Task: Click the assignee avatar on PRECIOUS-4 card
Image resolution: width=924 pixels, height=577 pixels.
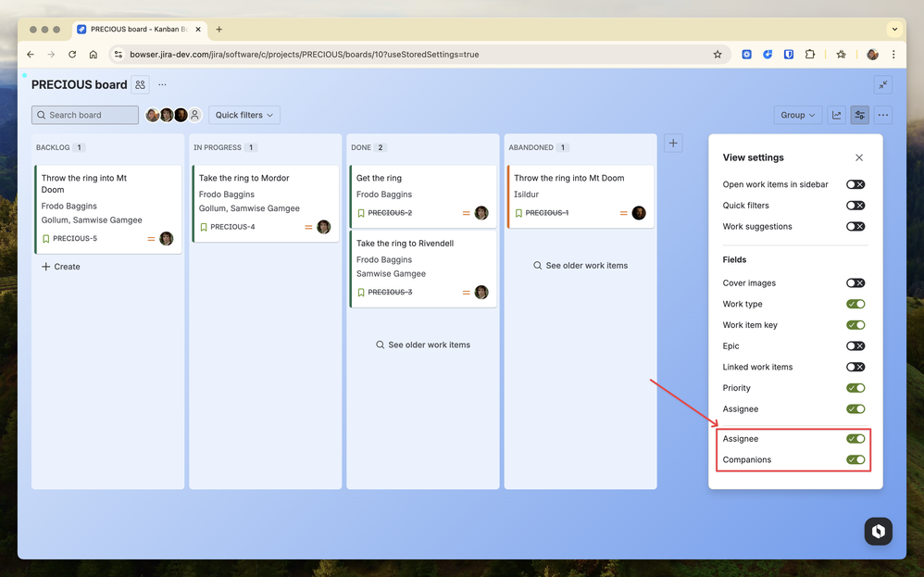Action: coord(323,227)
